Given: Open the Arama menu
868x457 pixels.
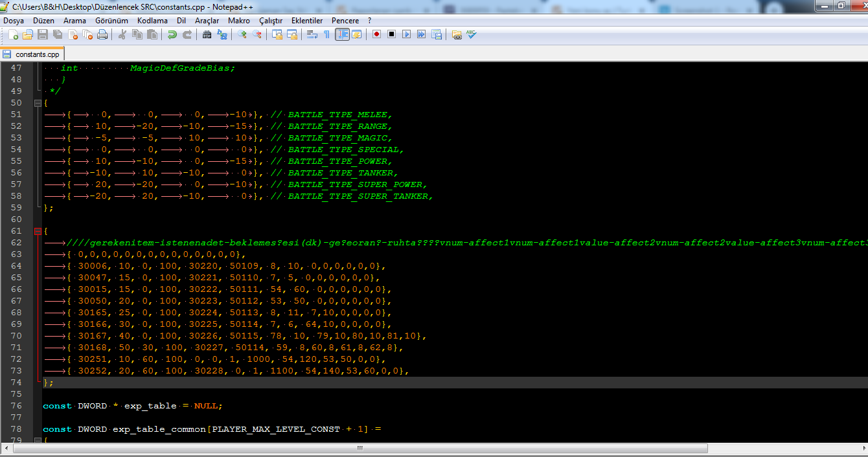Looking at the screenshot, I should [x=74, y=20].
